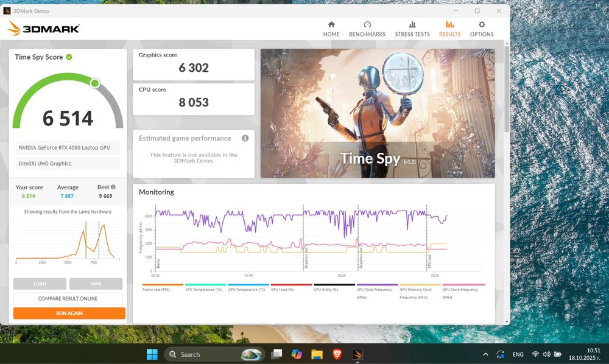Viewport: 609px width, 364px height.
Task: Toggle CPU Temperature legend series
Action: tap(205, 287)
